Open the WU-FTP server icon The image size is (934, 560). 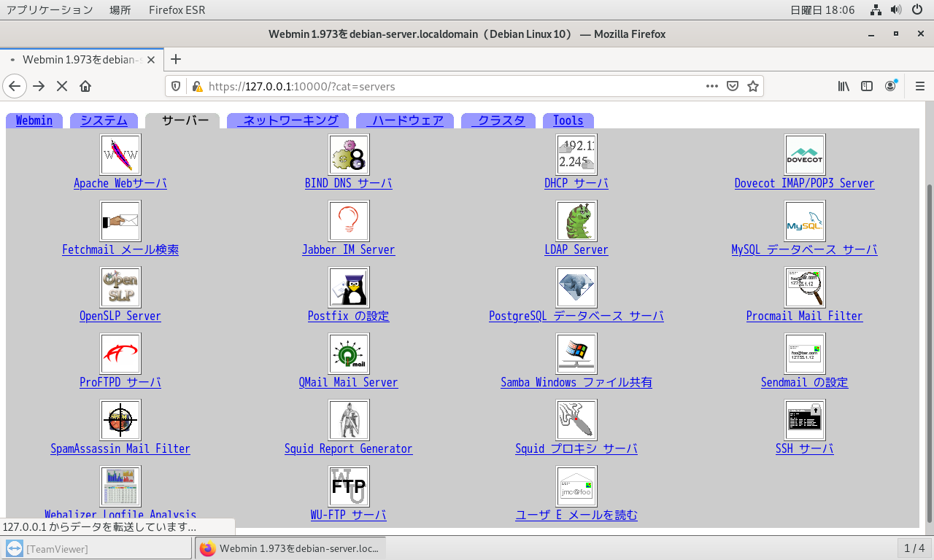click(349, 486)
